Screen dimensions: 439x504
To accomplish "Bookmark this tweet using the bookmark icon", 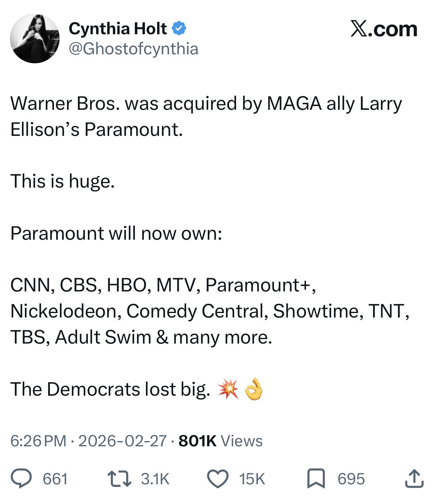I will coord(316,479).
